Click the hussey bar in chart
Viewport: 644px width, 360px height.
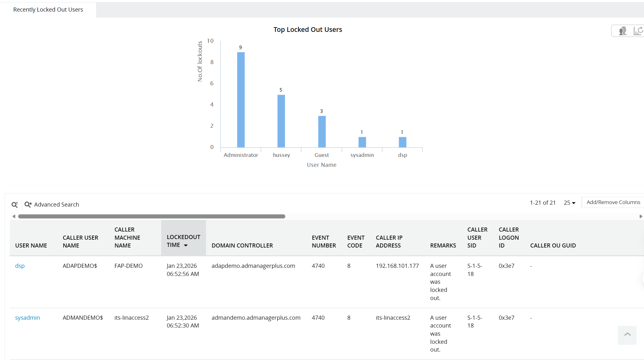pos(281,121)
